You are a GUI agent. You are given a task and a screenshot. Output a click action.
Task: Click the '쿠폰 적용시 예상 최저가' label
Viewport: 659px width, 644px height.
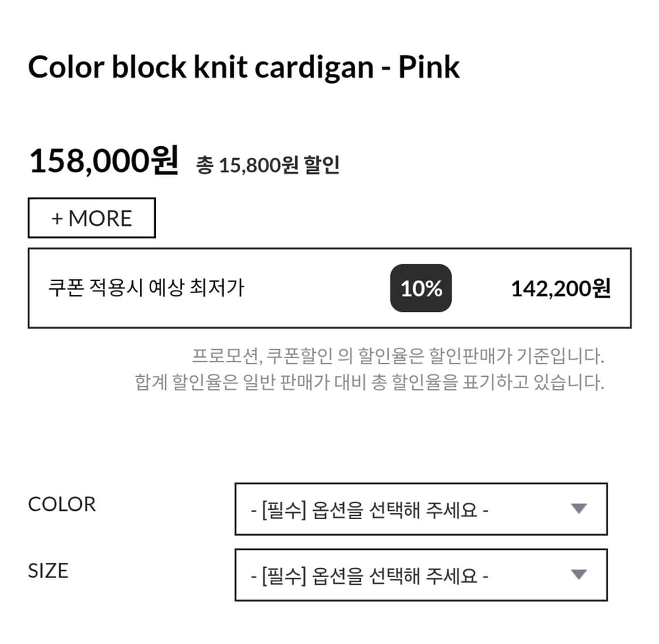[x=146, y=288]
